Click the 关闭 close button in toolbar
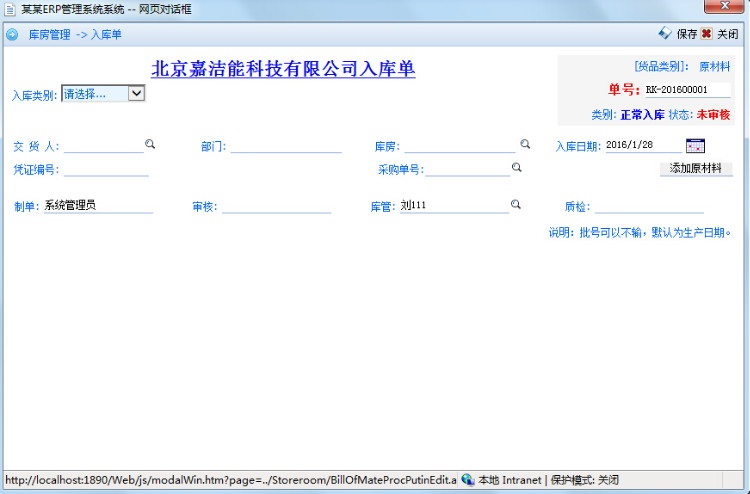Image resolution: width=750 pixels, height=494 pixels. pos(728,34)
